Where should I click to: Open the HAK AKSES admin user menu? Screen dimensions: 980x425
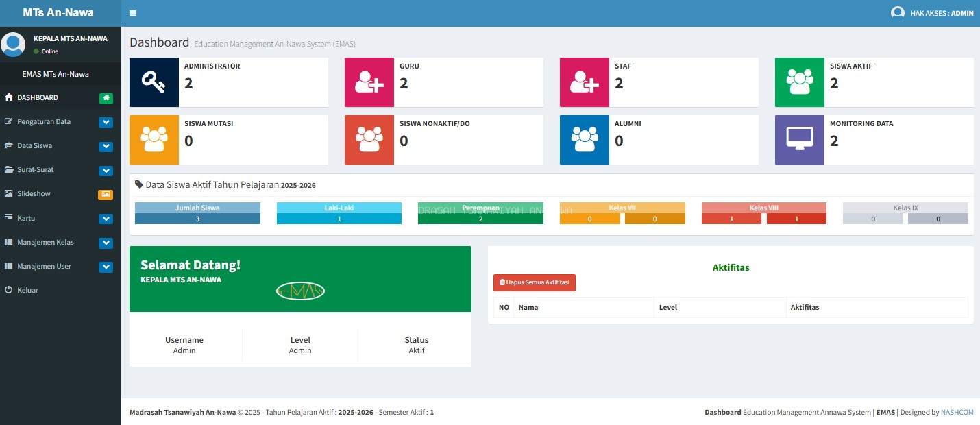[932, 13]
